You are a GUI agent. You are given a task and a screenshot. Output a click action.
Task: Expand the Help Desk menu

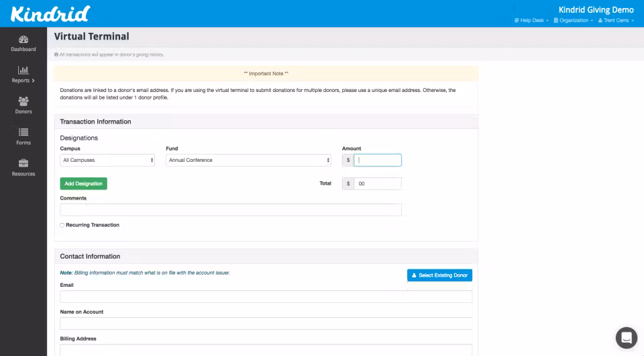(x=532, y=21)
